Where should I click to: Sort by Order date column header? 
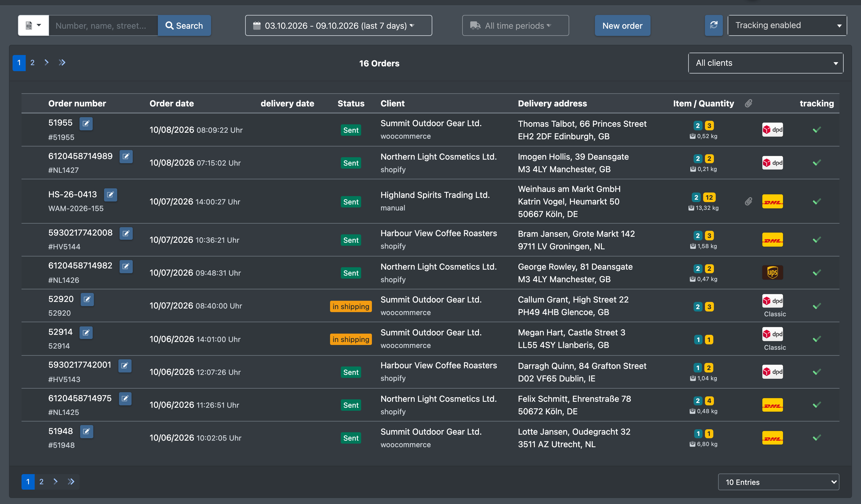172,103
